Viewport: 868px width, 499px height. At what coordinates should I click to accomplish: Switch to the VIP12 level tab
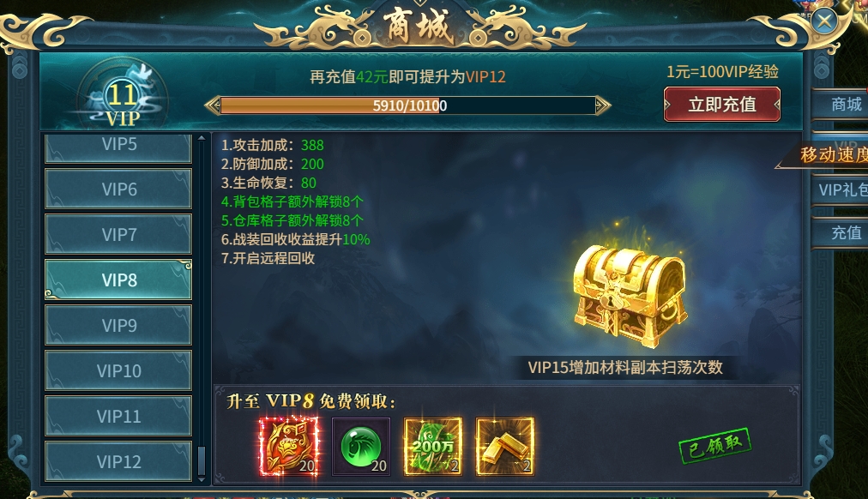click(118, 461)
